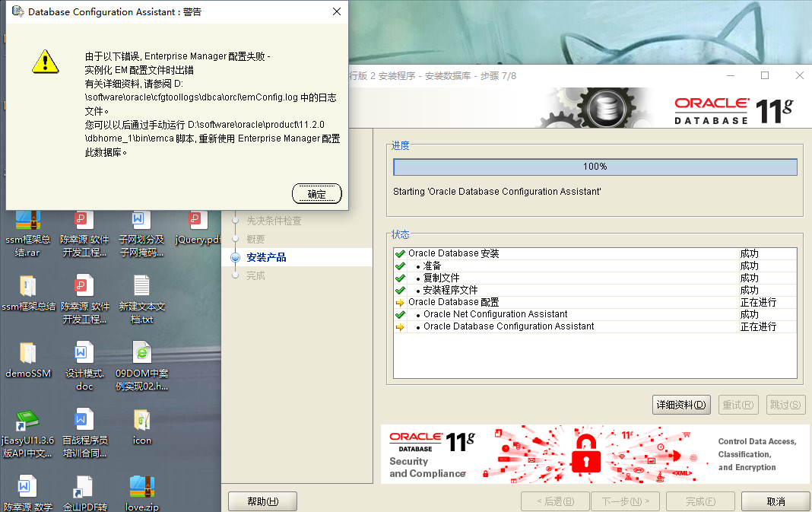Viewport: 812px width, 512px height.
Task: Select the love.zip archive icon
Action: [142, 486]
